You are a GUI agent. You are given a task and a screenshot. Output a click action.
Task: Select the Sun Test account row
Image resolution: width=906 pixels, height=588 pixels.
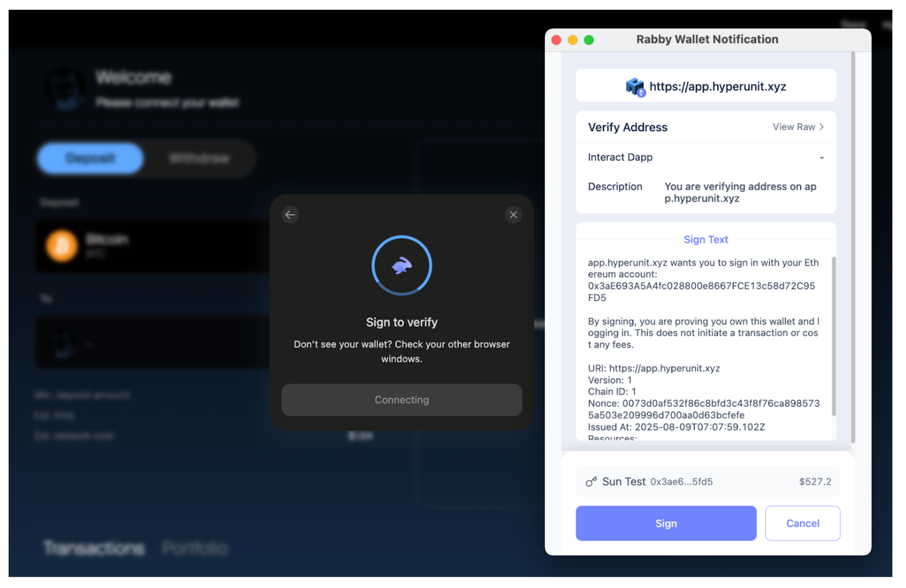(707, 482)
